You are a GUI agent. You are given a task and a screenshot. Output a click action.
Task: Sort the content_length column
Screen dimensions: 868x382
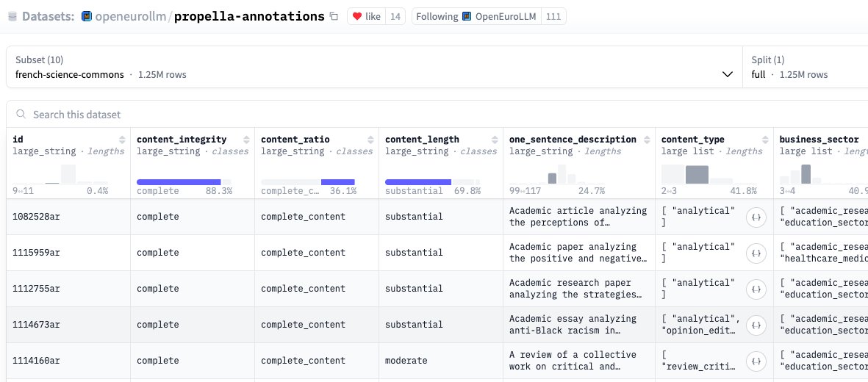coord(495,140)
